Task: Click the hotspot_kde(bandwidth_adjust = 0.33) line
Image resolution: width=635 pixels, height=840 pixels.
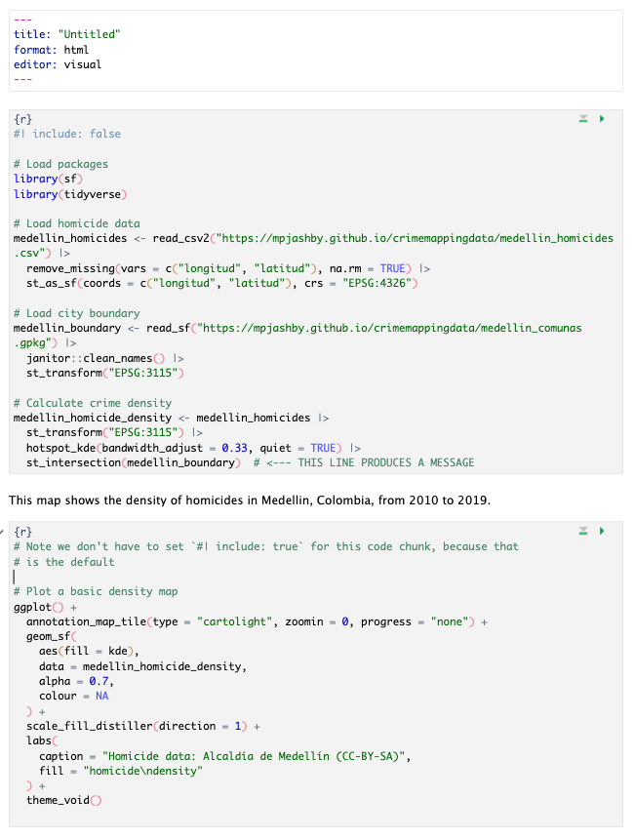Action: (193, 448)
